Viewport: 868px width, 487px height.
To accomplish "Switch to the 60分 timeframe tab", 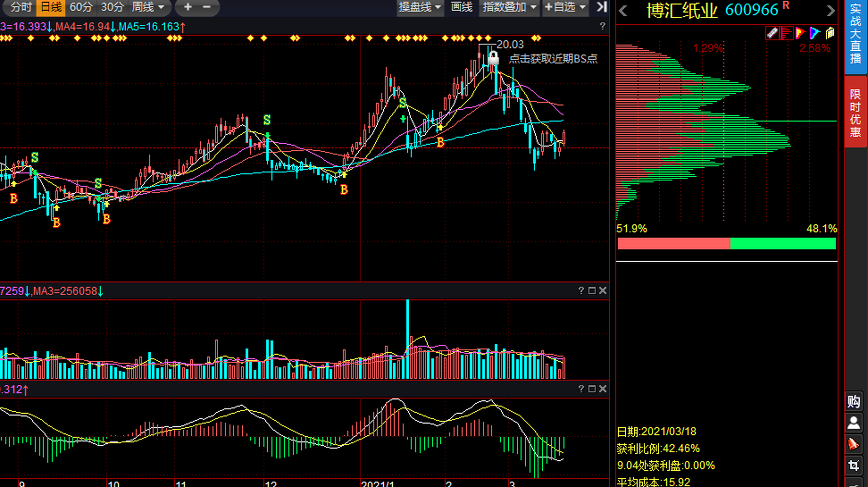I will click(81, 7).
